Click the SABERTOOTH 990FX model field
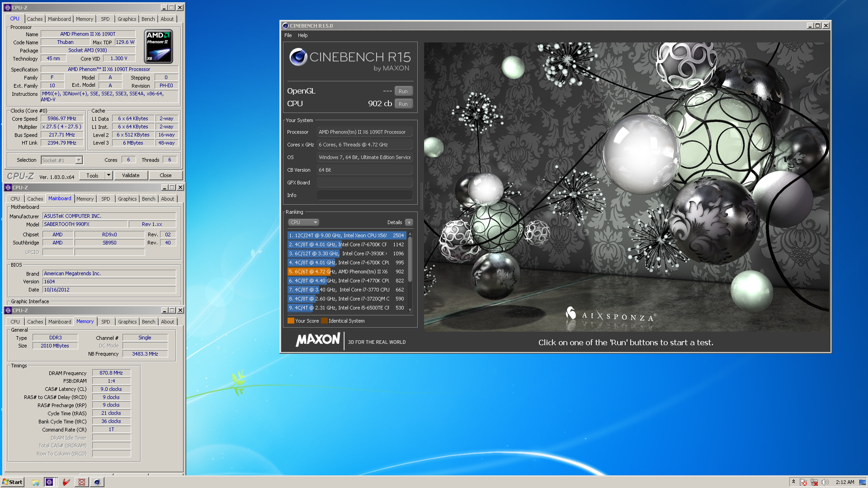The height and width of the screenshot is (488, 868). click(x=85, y=224)
